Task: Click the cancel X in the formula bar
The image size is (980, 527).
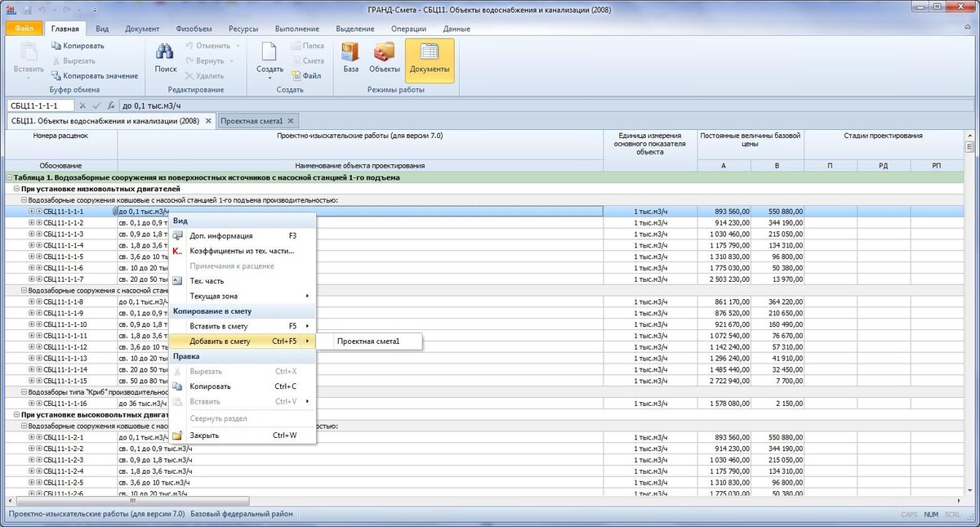Action: coord(82,105)
